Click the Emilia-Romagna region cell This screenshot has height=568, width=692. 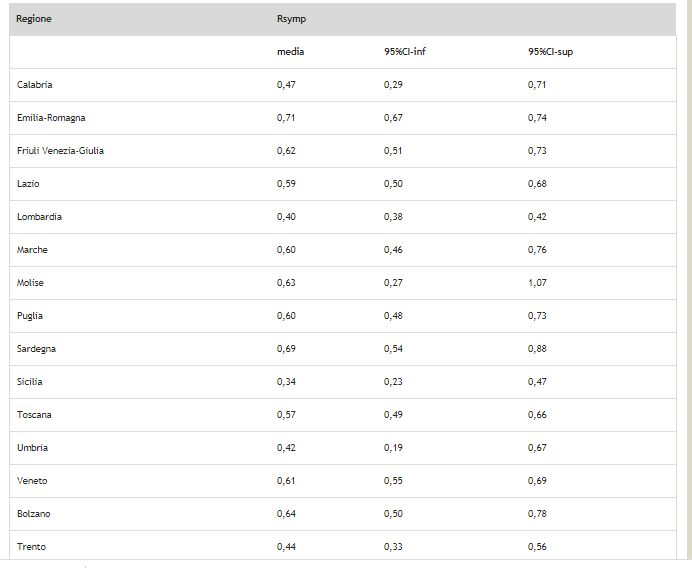click(x=51, y=118)
